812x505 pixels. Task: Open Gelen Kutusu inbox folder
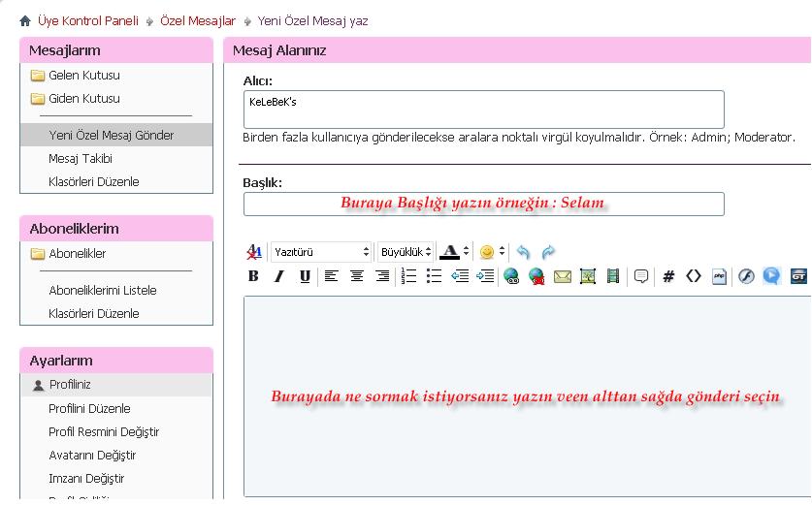(83, 76)
